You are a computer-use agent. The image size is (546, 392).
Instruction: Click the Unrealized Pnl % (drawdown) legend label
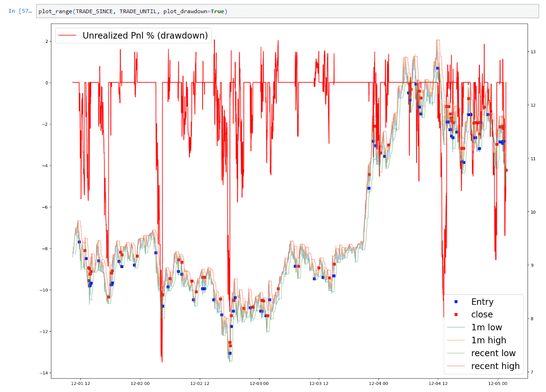pos(145,35)
